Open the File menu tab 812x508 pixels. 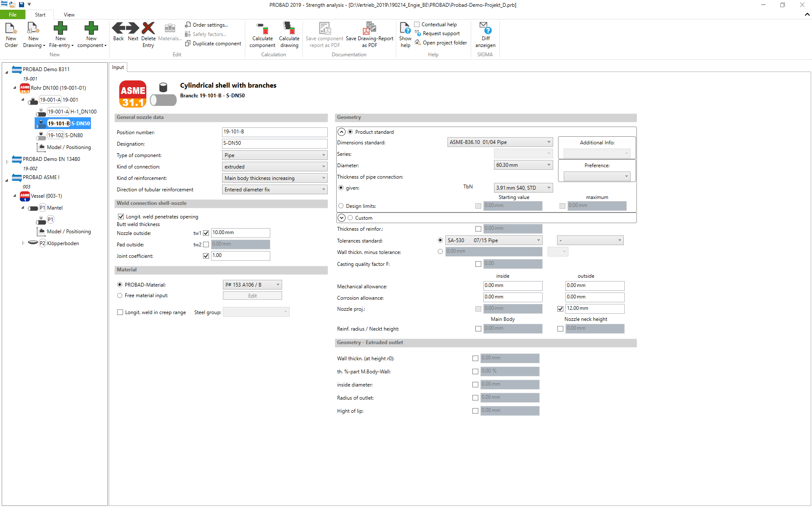coord(13,15)
